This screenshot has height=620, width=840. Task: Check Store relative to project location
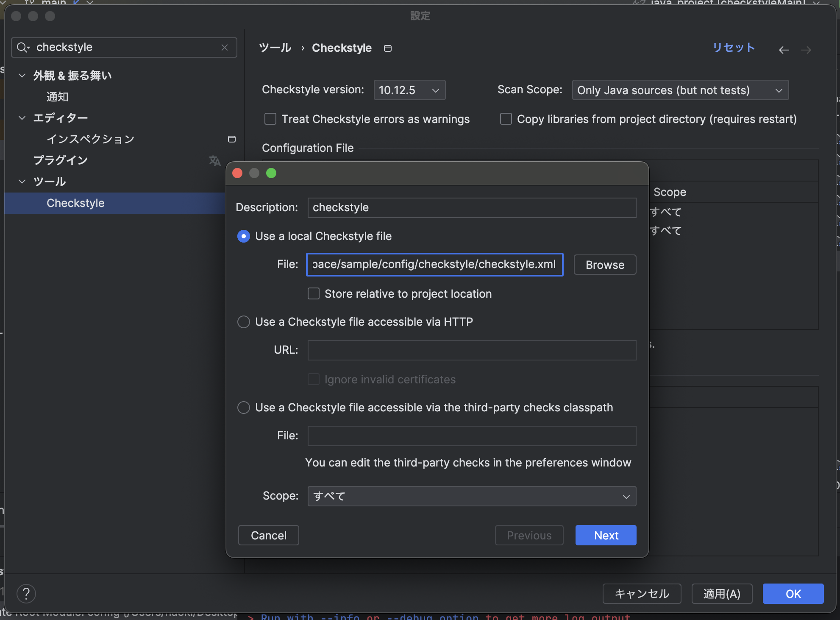pos(314,294)
